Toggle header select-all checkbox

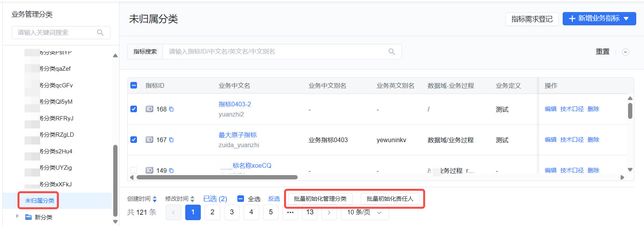(133, 85)
